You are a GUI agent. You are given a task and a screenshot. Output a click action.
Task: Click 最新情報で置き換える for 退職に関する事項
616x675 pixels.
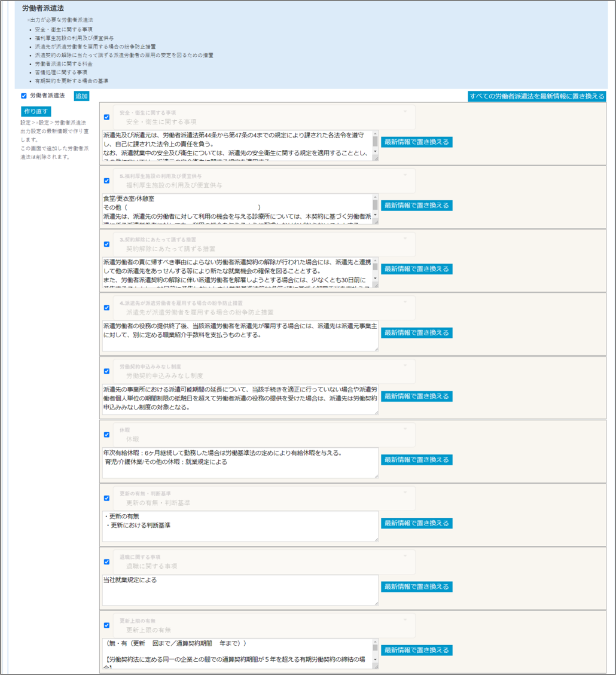pyautogui.click(x=417, y=587)
